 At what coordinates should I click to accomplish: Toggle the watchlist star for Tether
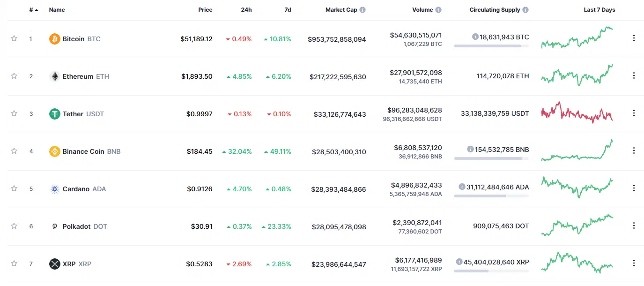[14, 113]
